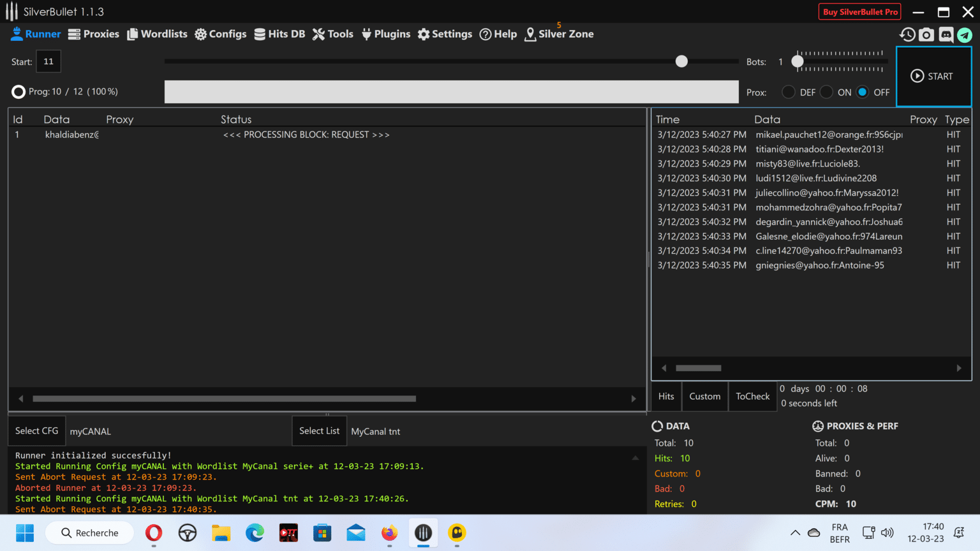The height and width of the screenshot is (551, 980).
Task: Open the Telegram channel icon
Action: tap(965, 35)
